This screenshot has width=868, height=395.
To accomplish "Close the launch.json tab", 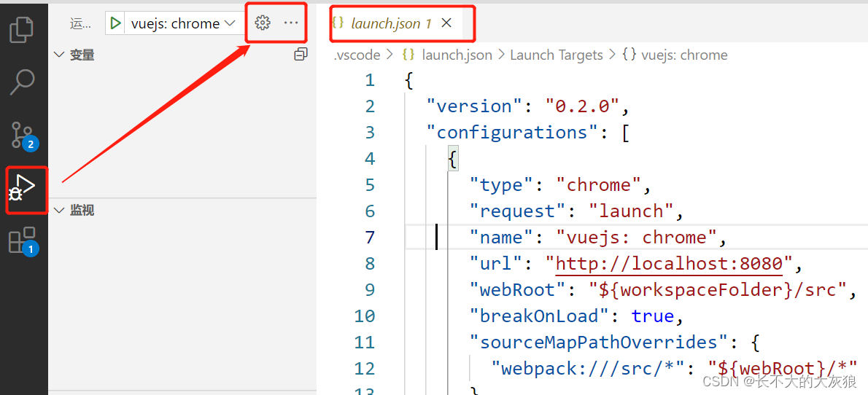I will pyautogui.click(x=446, y=23).
